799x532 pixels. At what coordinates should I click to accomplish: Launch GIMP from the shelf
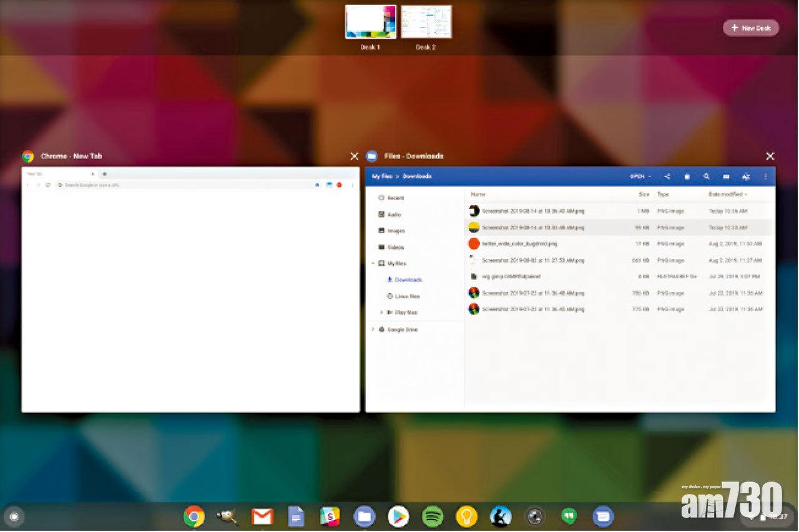click(227, 516)
